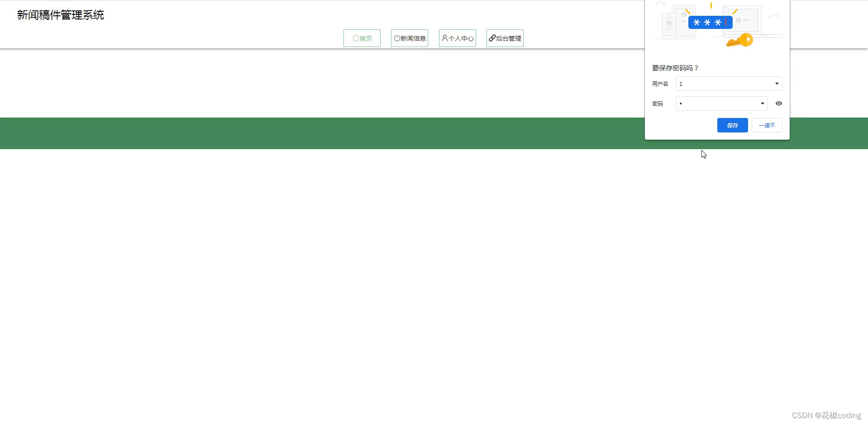Click the 密码 label in the popup
The width and height of the screenshot is (868, 424).
coord(658,104)
